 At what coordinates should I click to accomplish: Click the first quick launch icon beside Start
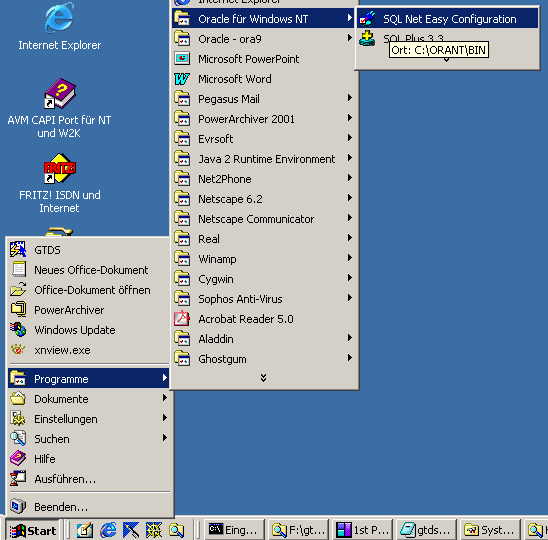pyautogui.click(x=85, y=530)
